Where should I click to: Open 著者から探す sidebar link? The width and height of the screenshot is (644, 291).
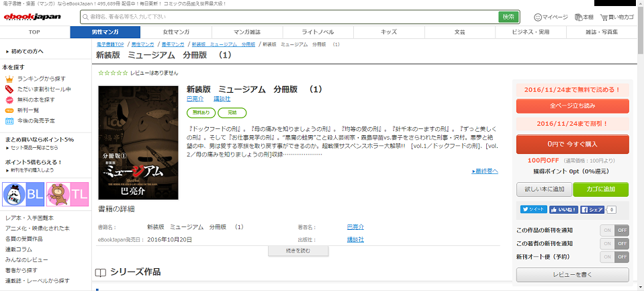21,270
